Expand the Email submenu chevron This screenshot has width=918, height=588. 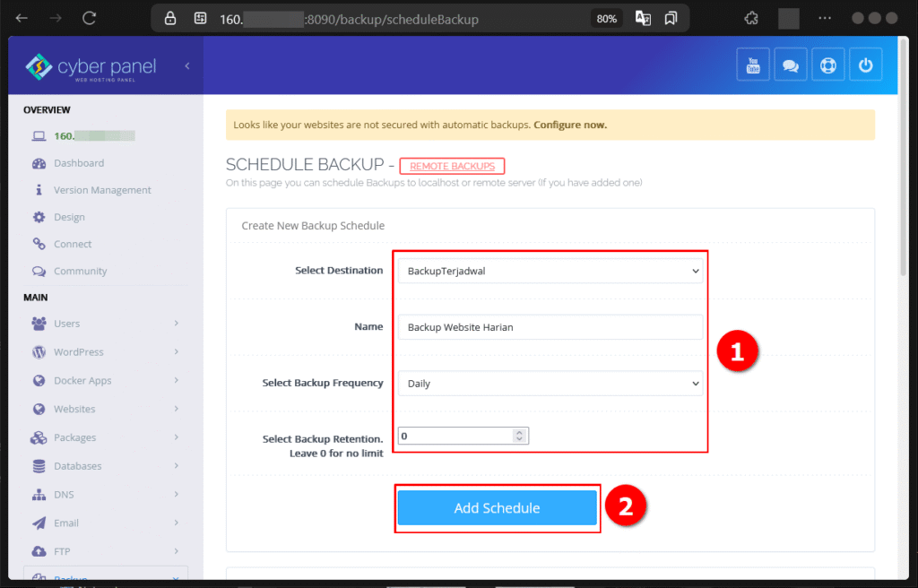(x=177, y=523)
